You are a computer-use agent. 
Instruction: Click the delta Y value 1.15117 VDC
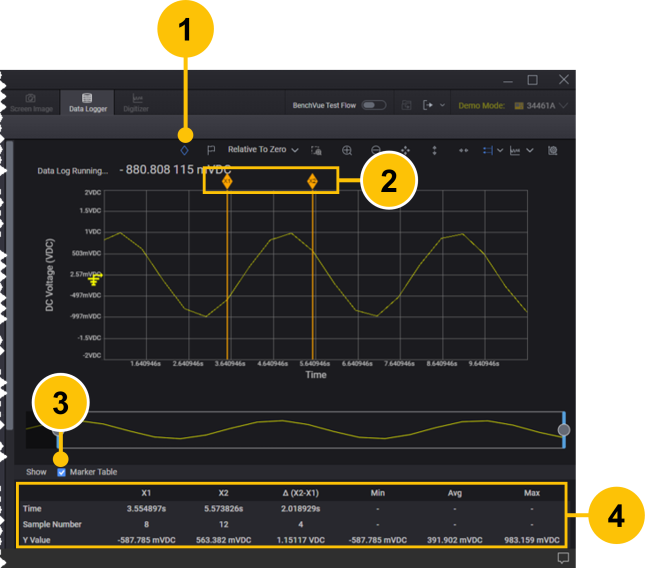(300, 540)
